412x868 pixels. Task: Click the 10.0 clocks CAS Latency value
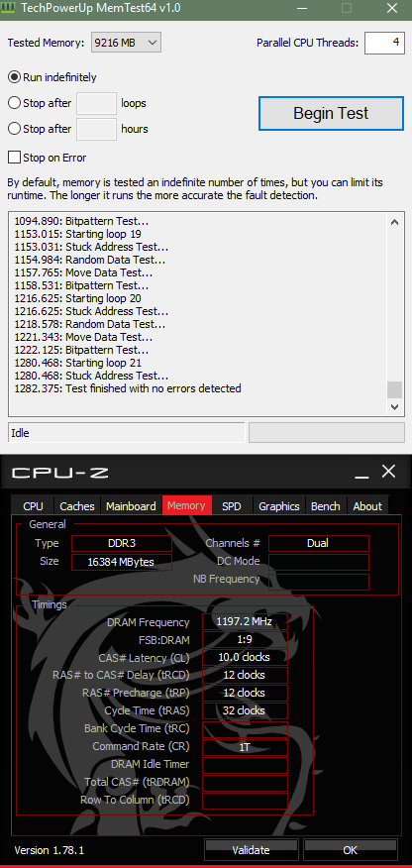point(246,657)
